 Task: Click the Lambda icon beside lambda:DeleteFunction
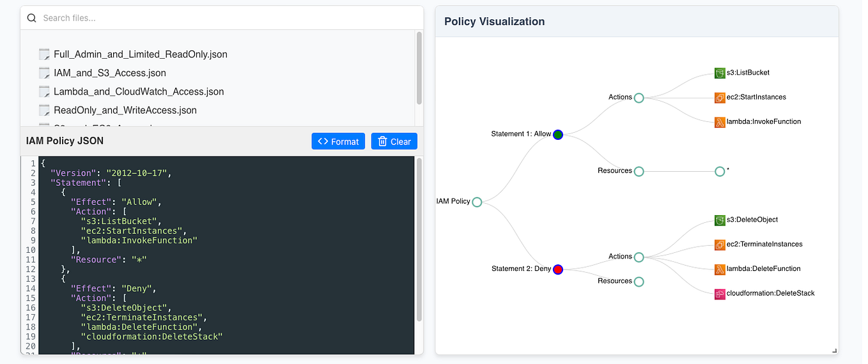click(x=720, y=269)
